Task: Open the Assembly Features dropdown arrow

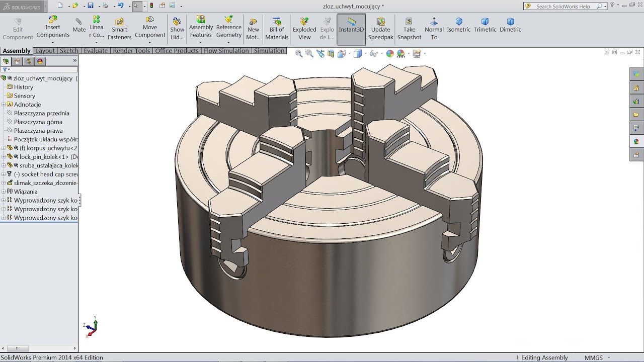Action: click(x=201, y=42)
